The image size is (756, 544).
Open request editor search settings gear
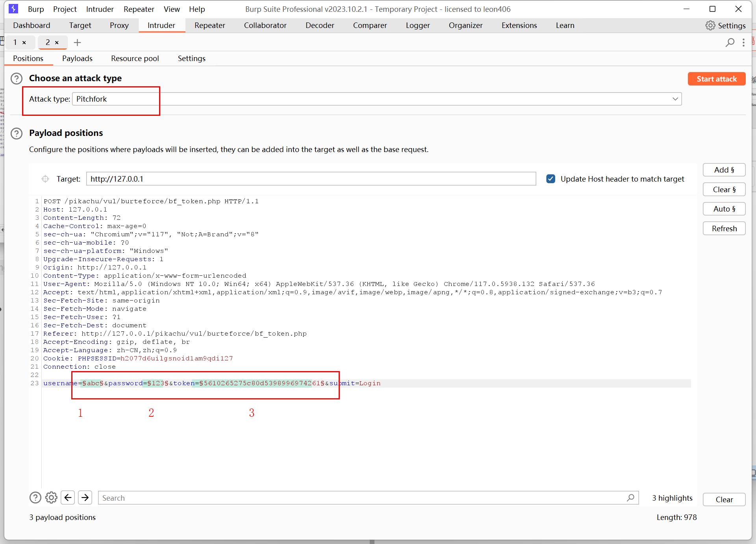(x=51, y=498)
